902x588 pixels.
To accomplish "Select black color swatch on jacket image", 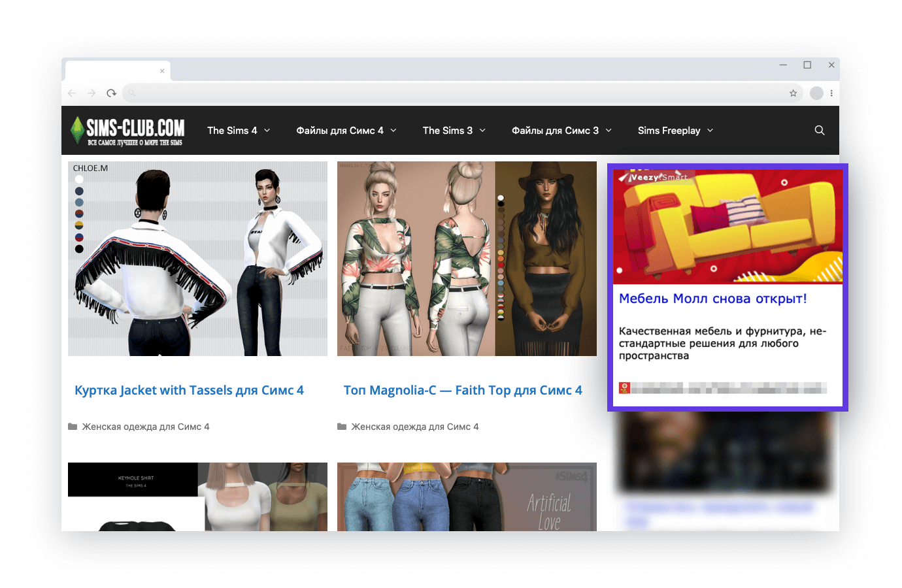I will click(x=79, y=249).
